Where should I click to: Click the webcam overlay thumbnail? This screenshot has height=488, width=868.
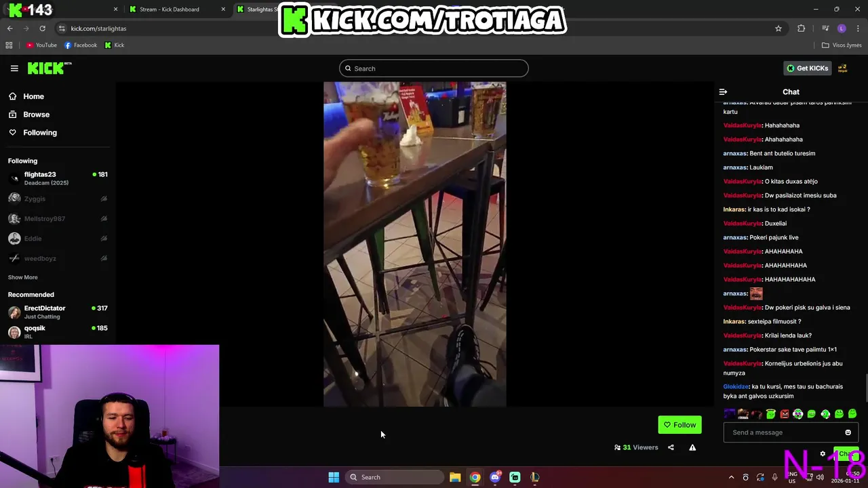pos(110,416)
